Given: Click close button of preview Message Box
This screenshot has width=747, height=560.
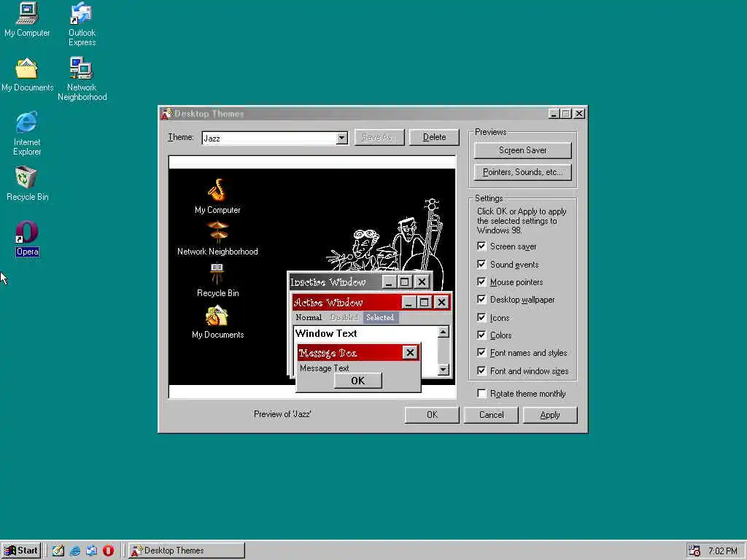Looking at the screenshot, I should pos(410,352).
